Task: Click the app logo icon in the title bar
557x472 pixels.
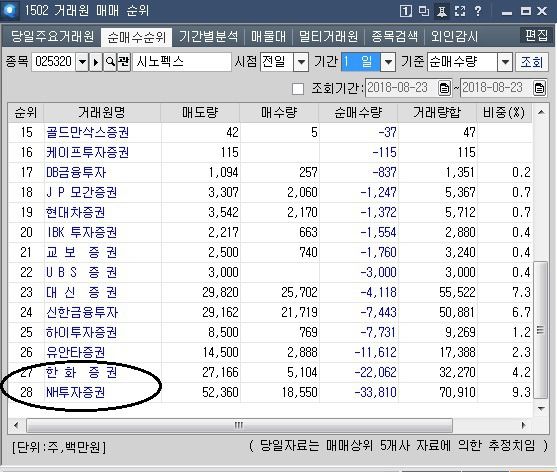Action: pos(9,10)
